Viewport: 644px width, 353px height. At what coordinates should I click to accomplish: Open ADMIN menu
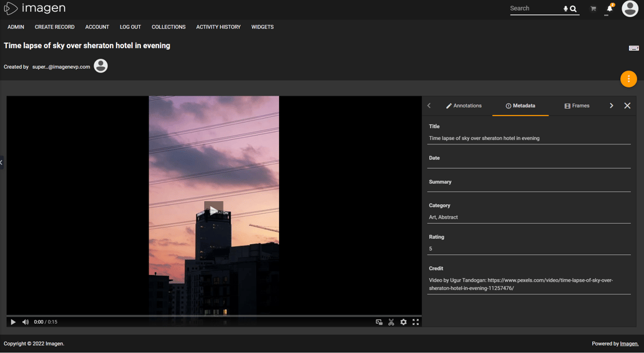16,27
